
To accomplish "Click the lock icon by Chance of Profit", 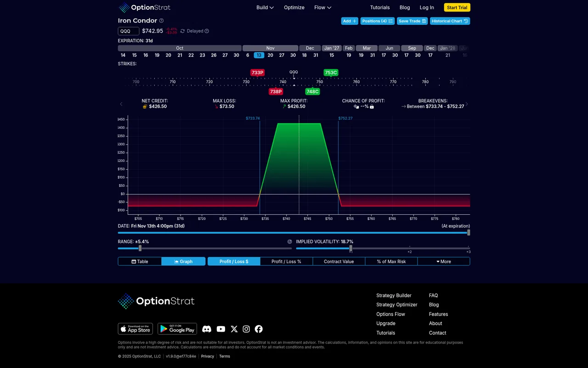I will pyautogui.click(x=372, y=107).
